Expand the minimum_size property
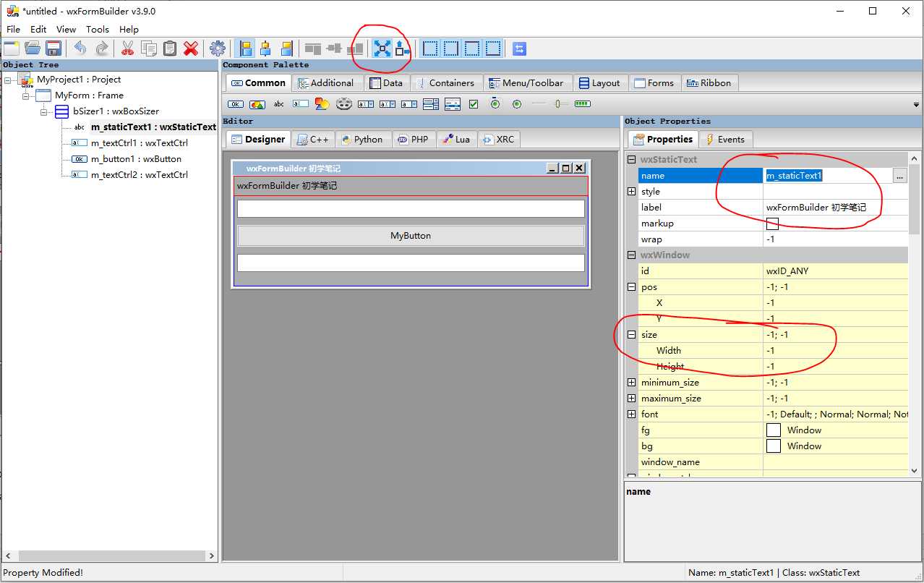 tap(631, 383)
